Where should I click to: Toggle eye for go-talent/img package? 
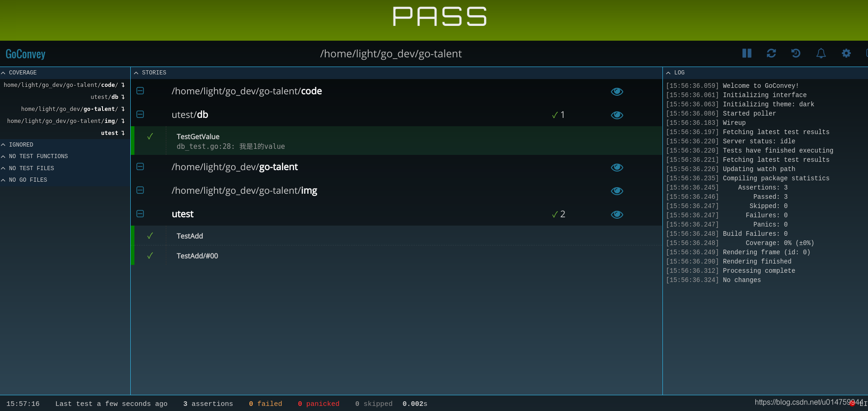tap(617, 191)
